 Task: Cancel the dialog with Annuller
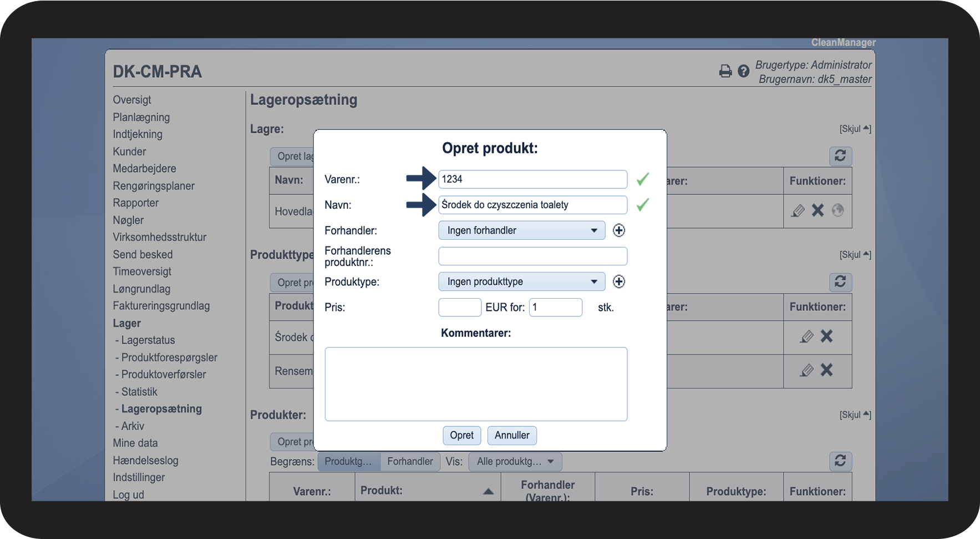(511, 435)
